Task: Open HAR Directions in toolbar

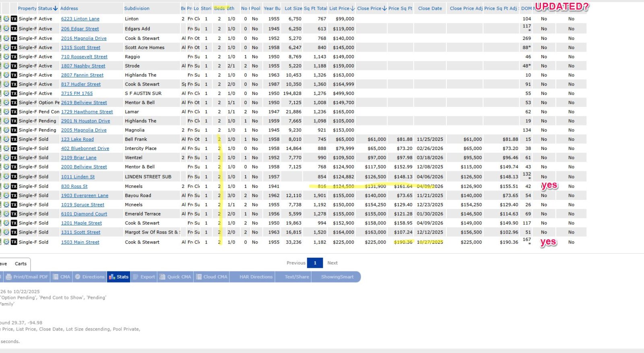Action: (x=256, y=277)
